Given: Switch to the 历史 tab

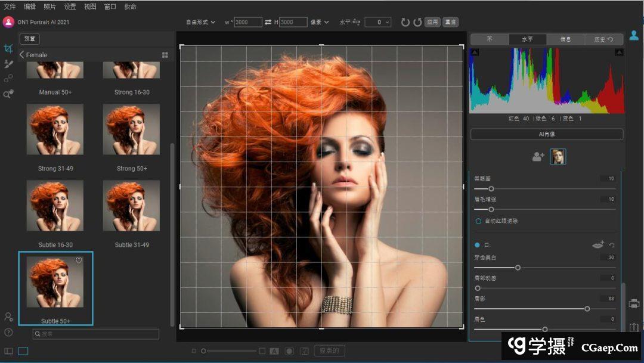Looking at the screenshot, I should point(603,39).
